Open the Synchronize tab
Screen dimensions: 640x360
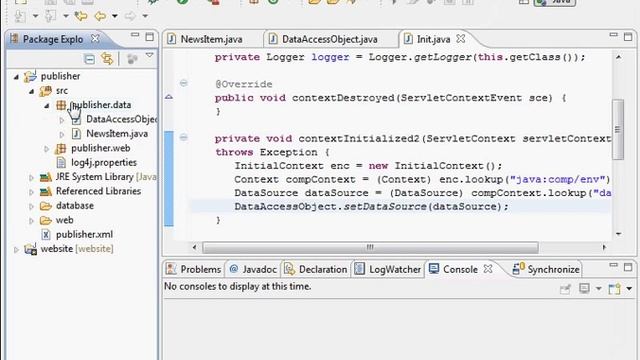(546, 269)
